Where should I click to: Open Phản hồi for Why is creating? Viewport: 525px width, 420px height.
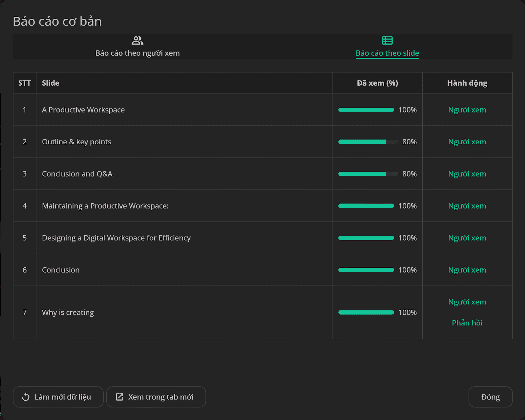pos(467,323)
